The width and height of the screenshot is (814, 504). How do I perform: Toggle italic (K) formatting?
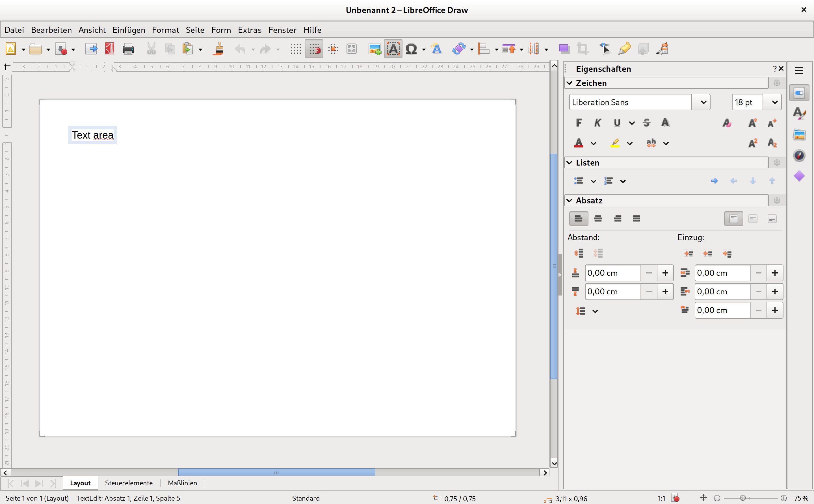tap(597, 123)
